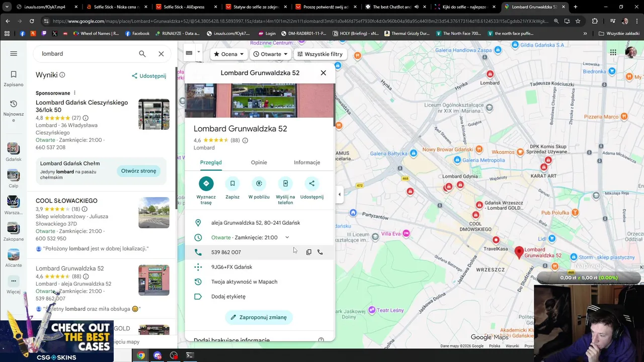The width and height of the screenshot is (644, 362).
Task: Copy the phone number 539 862 007
Action: coord(309,252)
